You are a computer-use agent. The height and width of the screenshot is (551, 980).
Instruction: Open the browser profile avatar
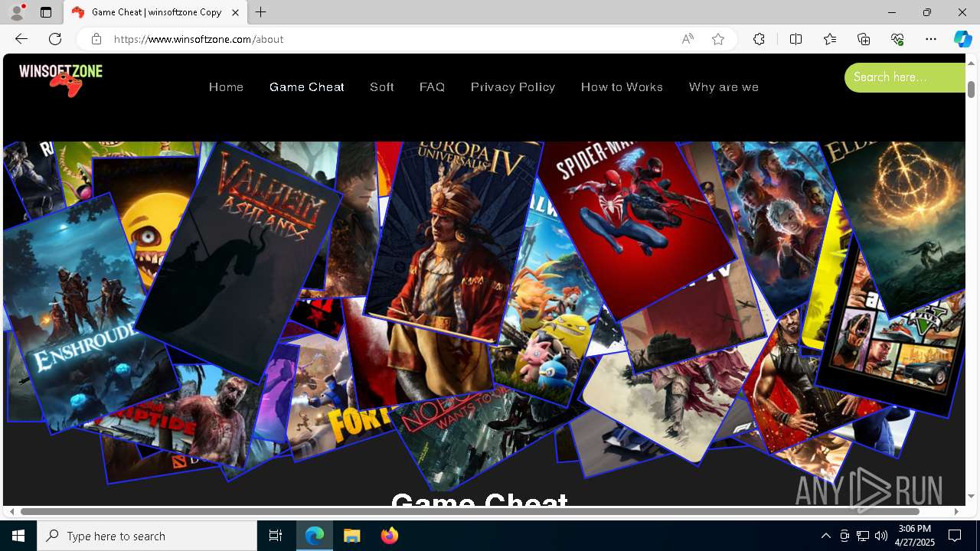pos(16,12)
